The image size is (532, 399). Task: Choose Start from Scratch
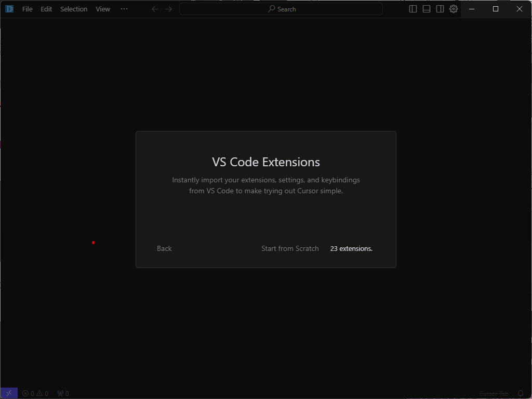[290, 248]
